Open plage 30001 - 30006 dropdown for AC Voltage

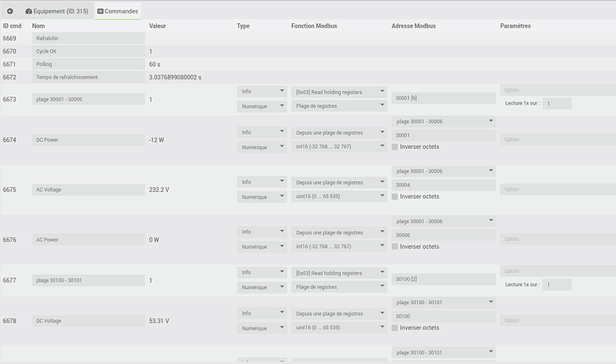pyautogui.click(x=444, y=171)
